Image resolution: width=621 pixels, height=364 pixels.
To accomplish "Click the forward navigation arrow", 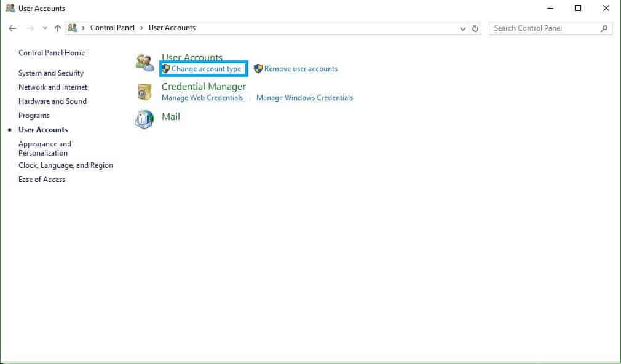I will [30, 28].
